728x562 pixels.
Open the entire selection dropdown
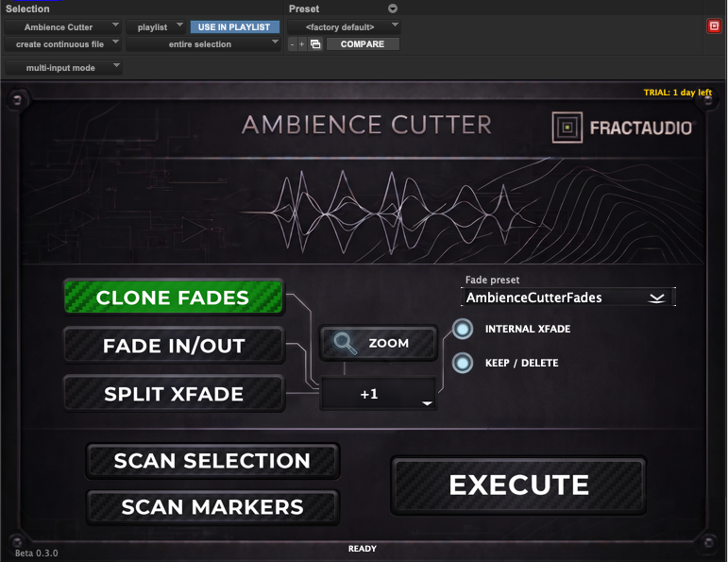[203, 44]
